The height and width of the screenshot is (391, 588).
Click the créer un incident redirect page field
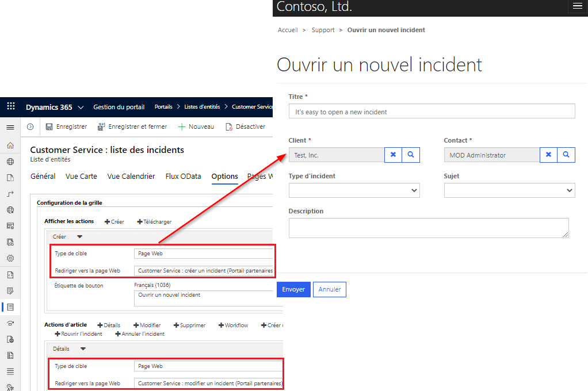click(203, 271)
